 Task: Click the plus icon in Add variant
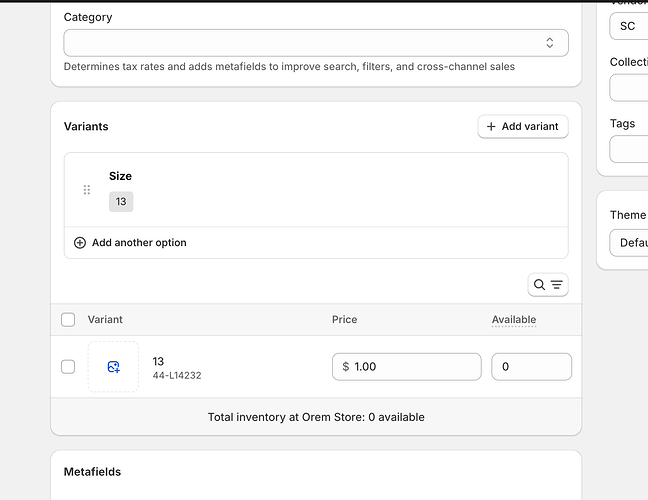491,127
